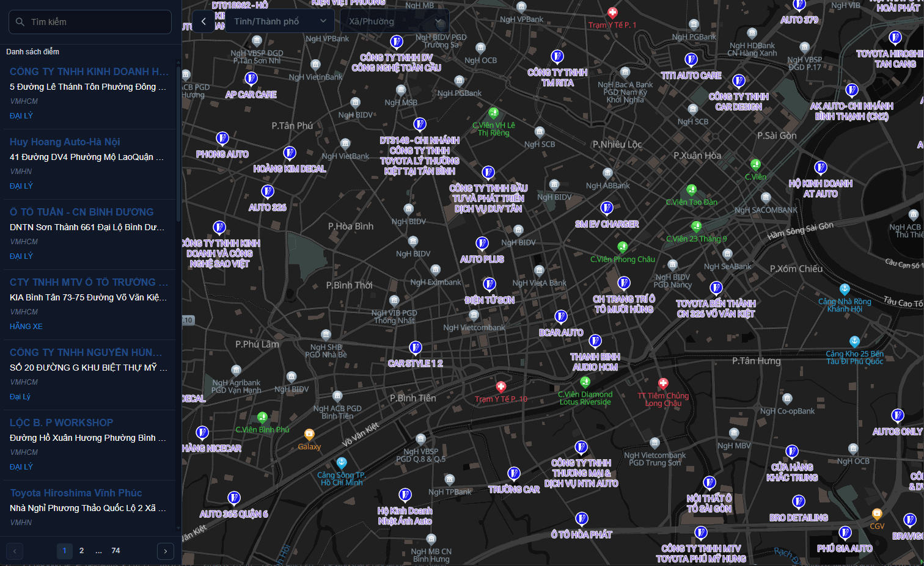Click the Trạm Y Tế P. 1 medical icon
Screen dimensions: 924x566
(612, 12)
